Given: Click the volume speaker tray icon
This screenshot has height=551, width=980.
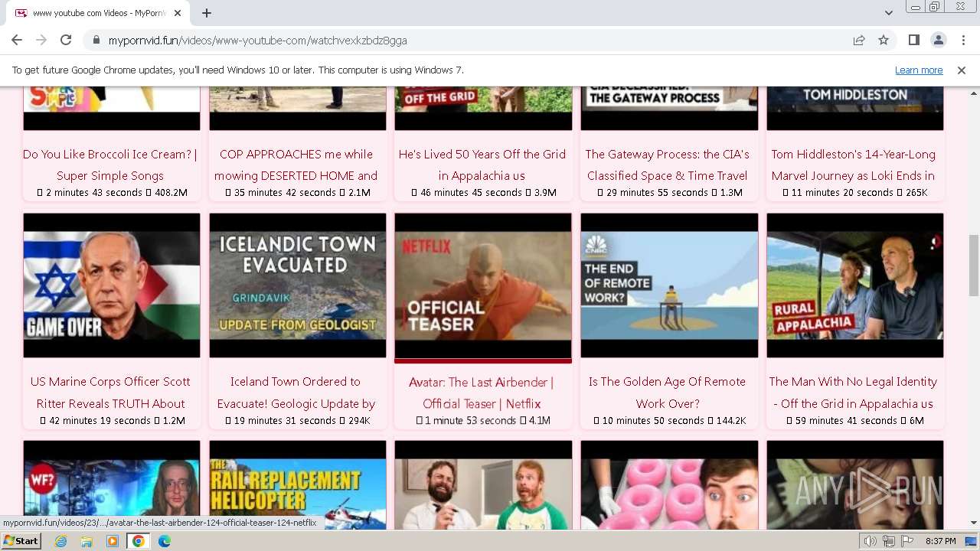Looking at the screenshot, I should pyautogui.click(x=871, y=541).
